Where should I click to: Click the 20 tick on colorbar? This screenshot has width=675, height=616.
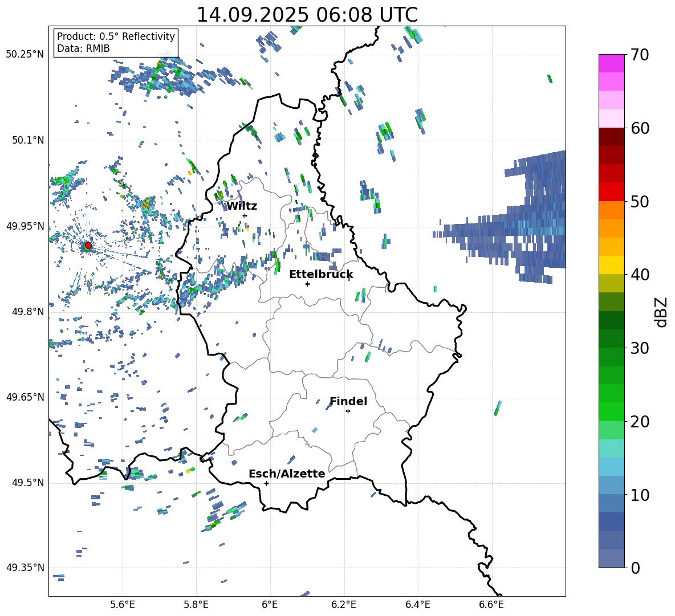point(640,421)
